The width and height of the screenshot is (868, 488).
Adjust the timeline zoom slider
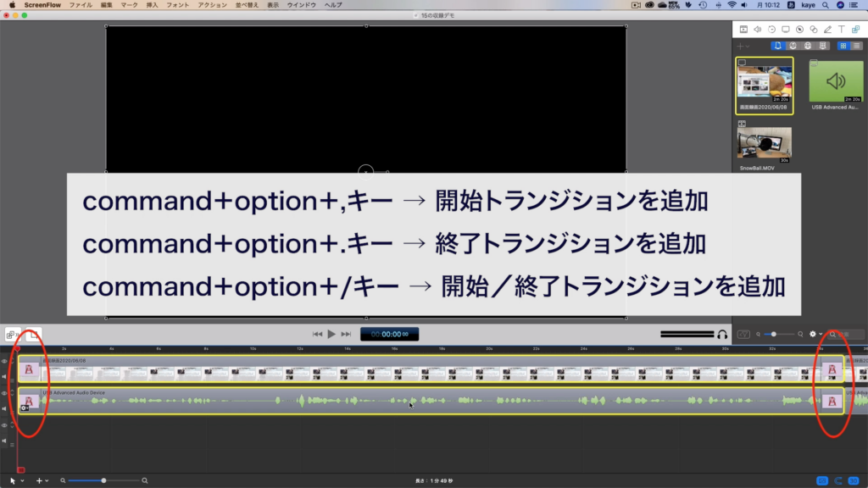coord(103,480)
